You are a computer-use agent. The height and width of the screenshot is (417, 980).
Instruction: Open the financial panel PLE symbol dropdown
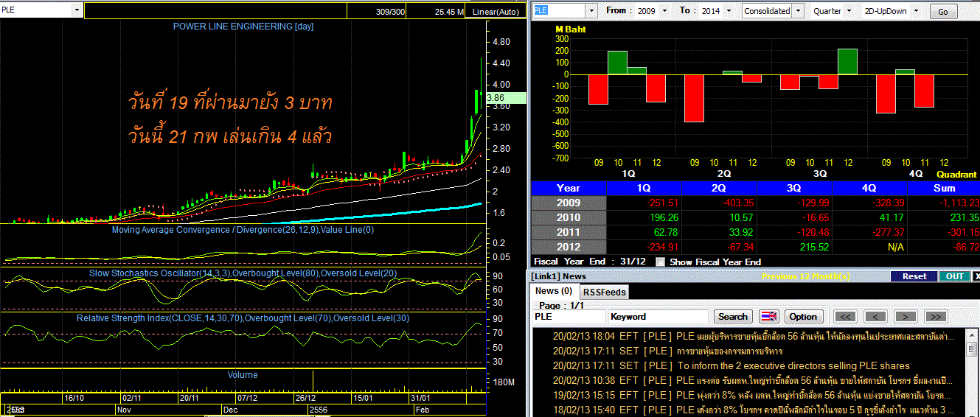click(x=591, y=10)
